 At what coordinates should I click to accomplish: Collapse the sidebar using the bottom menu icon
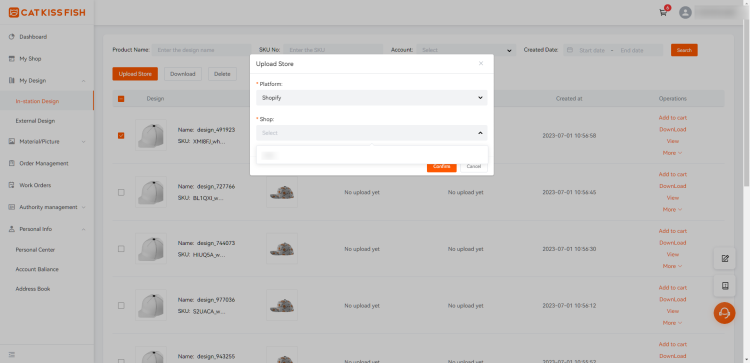point(11,355)
